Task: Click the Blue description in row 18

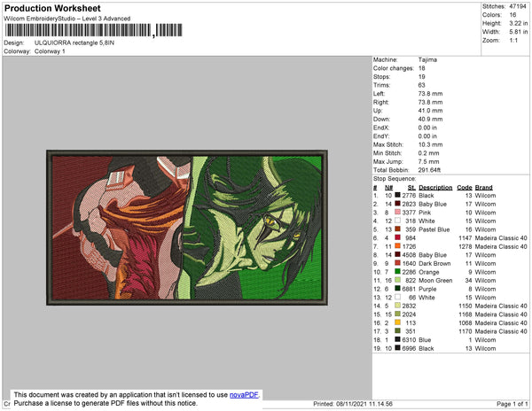Action: tap(425, 340)
